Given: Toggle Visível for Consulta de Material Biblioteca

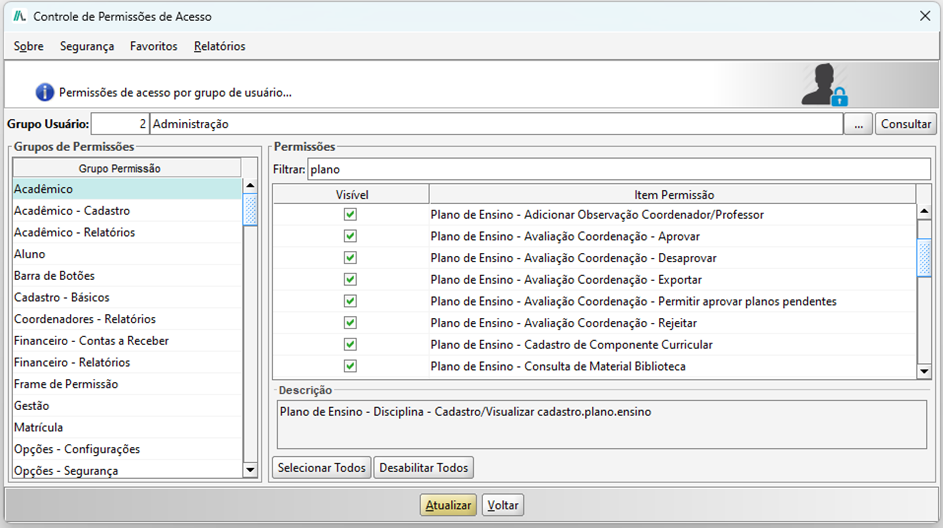Looking at the screenshot, I should click(x=350, y=366).
